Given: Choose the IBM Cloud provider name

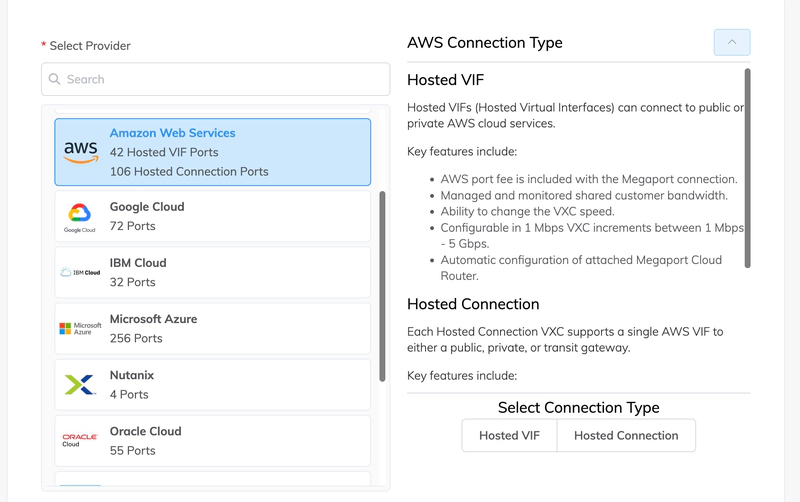Looking at the screenshot, I should click(138, 263).
